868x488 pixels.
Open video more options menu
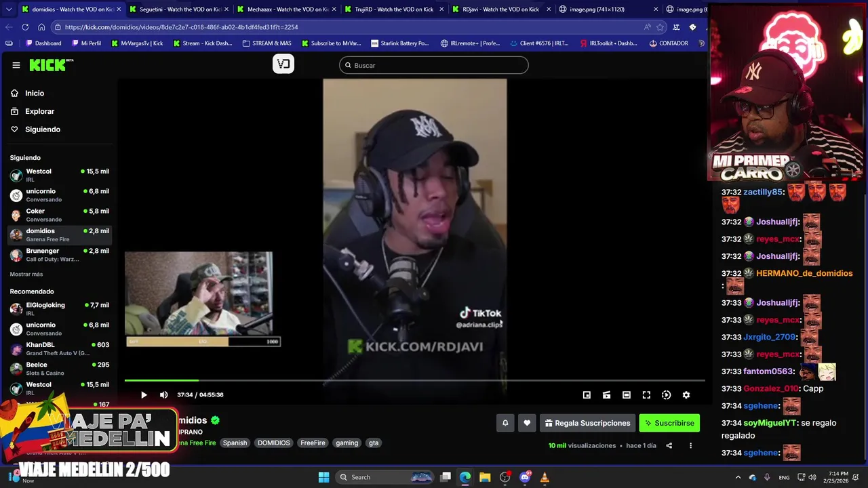pos(690,445)
